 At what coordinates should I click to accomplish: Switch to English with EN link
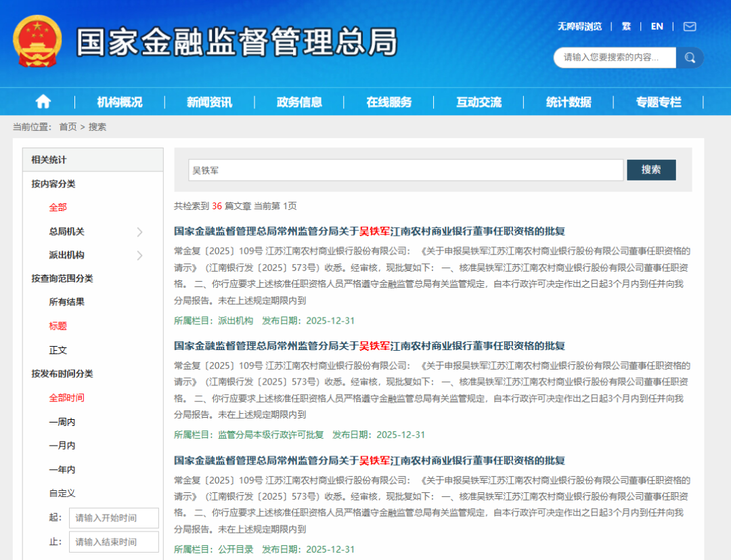[x=657, y=26]
